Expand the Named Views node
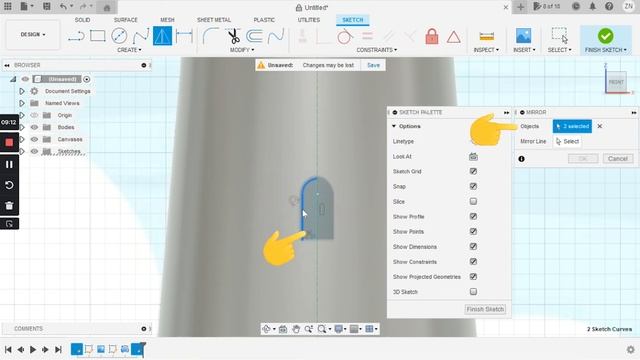This screenshot has width=640, height=360. pos(22,103)
